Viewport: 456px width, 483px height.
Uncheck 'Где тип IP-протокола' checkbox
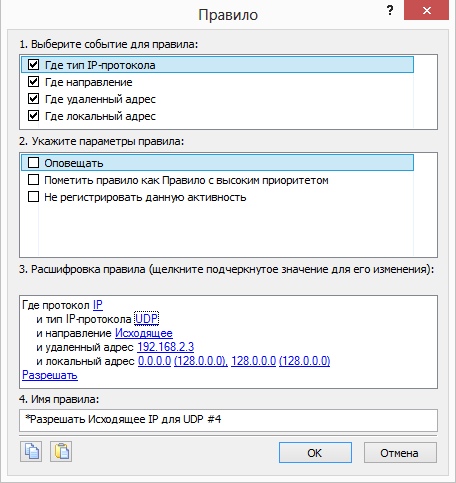[33, 65]
